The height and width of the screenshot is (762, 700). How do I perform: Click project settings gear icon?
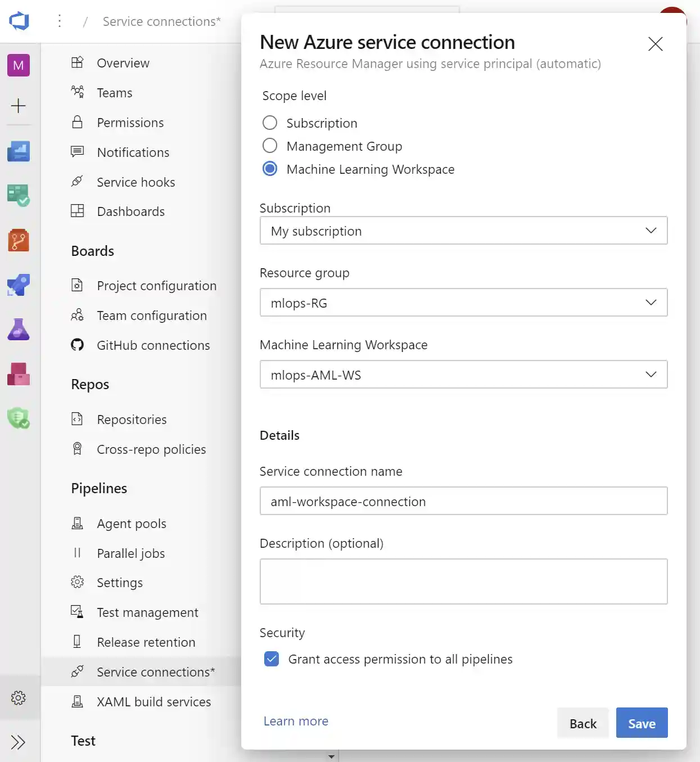[19, 698]
